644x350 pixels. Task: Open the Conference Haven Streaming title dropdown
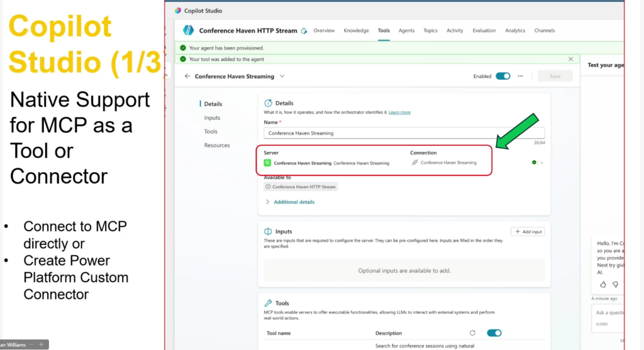click(282, 76)
